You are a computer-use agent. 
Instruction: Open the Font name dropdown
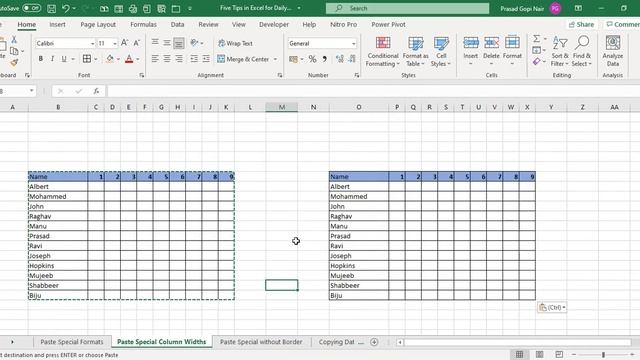(x=92, y=43)
